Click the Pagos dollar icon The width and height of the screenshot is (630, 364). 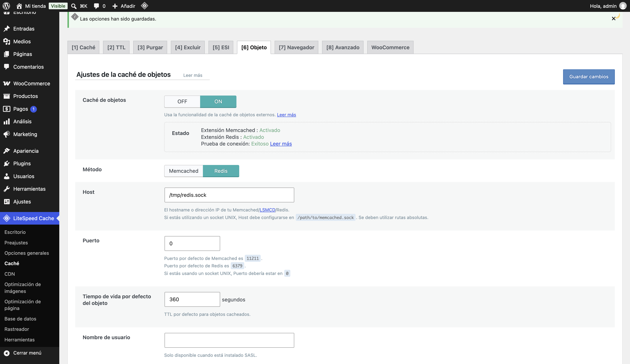(x=7, y=109)
